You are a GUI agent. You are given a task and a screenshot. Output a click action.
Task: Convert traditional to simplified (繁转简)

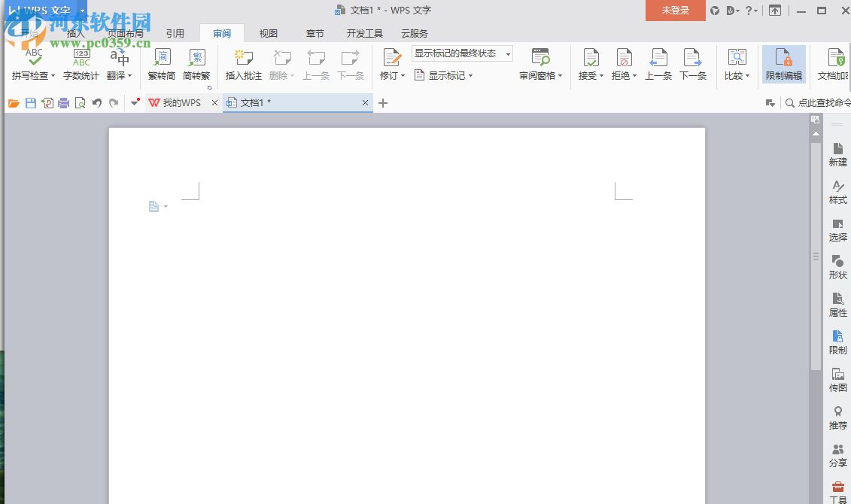click(162, 64)
